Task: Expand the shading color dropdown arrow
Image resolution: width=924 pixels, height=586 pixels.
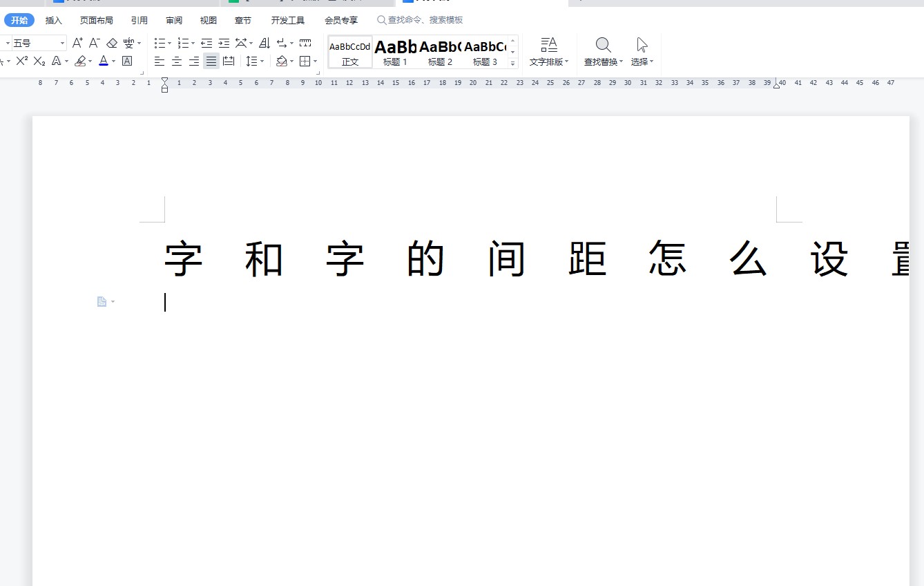Action: (x=291, y=62)
